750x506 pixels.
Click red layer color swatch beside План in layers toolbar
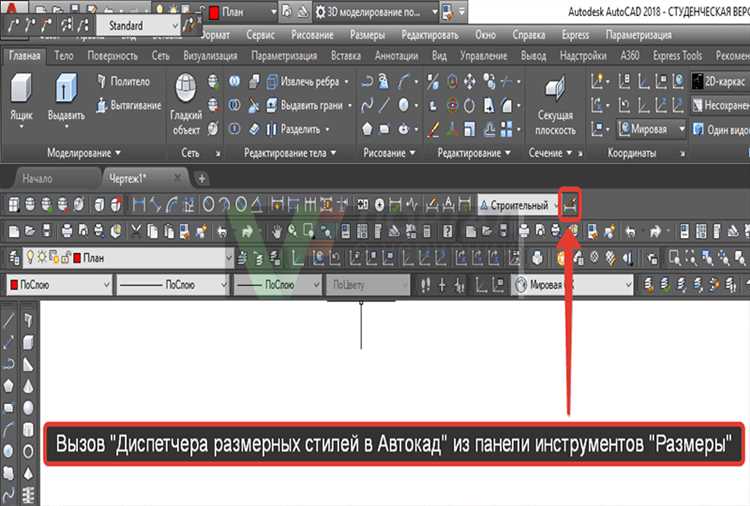tap(77, 258)
